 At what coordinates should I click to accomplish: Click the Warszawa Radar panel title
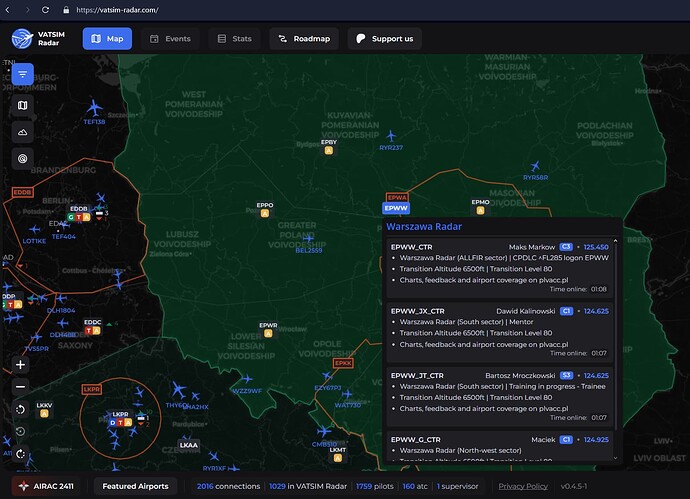(x=424, y=227)
